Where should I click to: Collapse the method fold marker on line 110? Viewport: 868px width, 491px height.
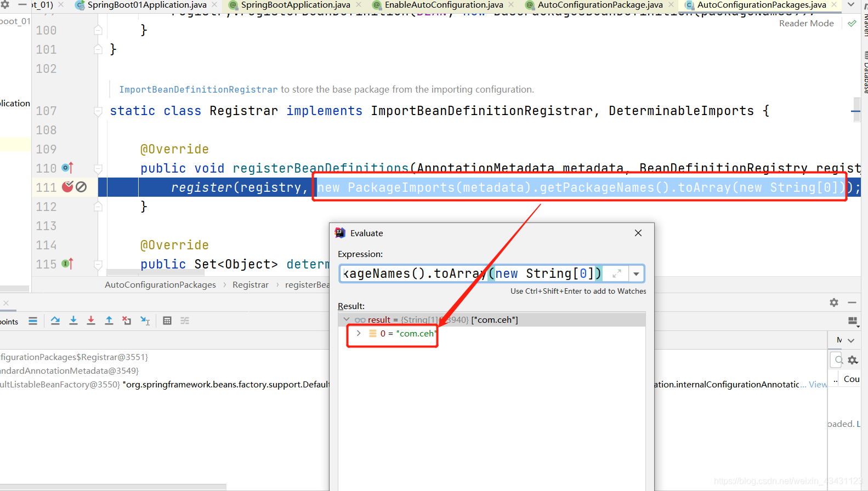click(98, 169)
